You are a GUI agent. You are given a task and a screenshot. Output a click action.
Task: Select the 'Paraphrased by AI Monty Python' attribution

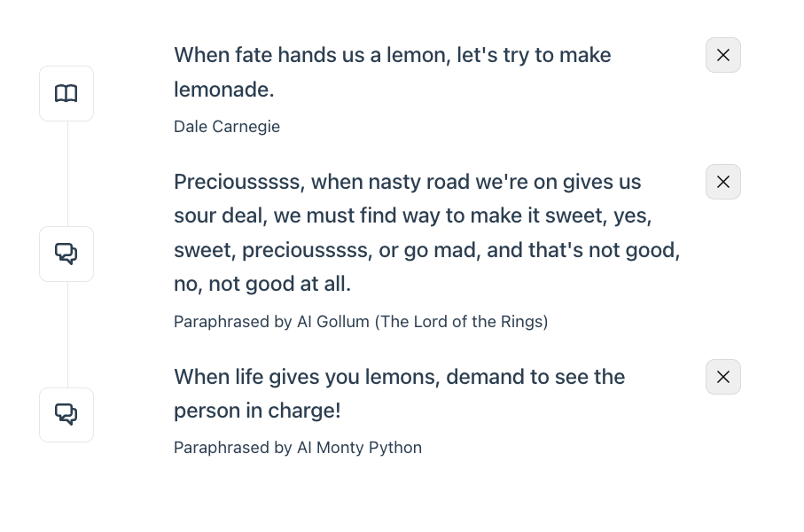tap(298, 448)
